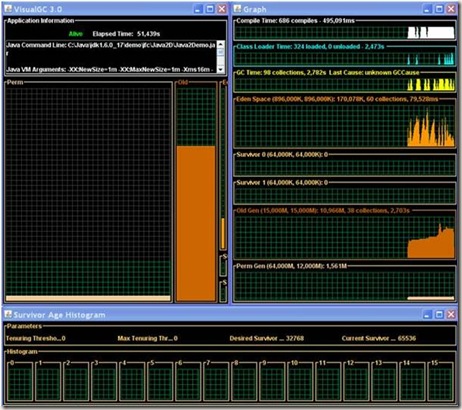Maximize the VisualGC 3.0 window
The height and width of the screenshot is (410, 462).
[x=210, y=9]
